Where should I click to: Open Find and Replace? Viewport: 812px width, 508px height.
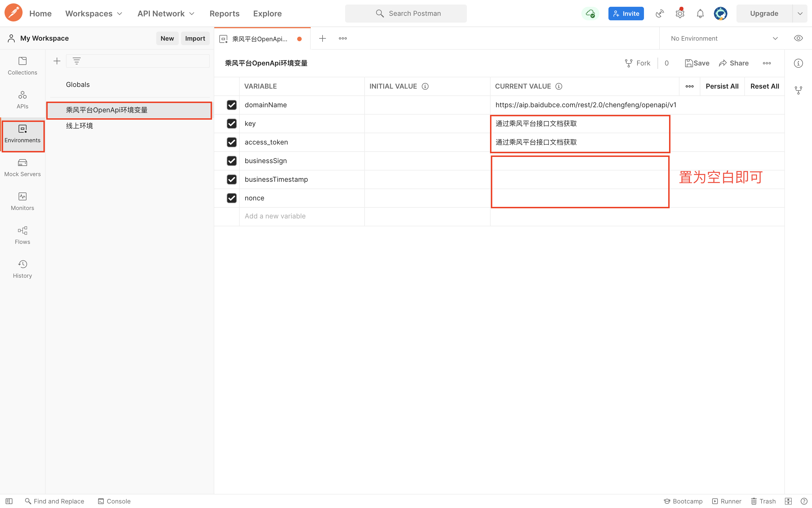55,501
